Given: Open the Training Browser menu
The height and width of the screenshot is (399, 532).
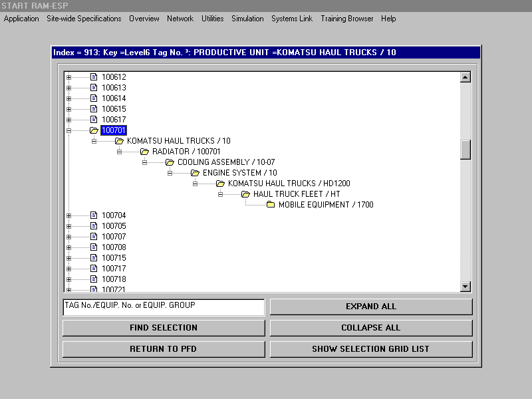Looking at the screenshot, I should pyautogui.click(x=347, y=19).
